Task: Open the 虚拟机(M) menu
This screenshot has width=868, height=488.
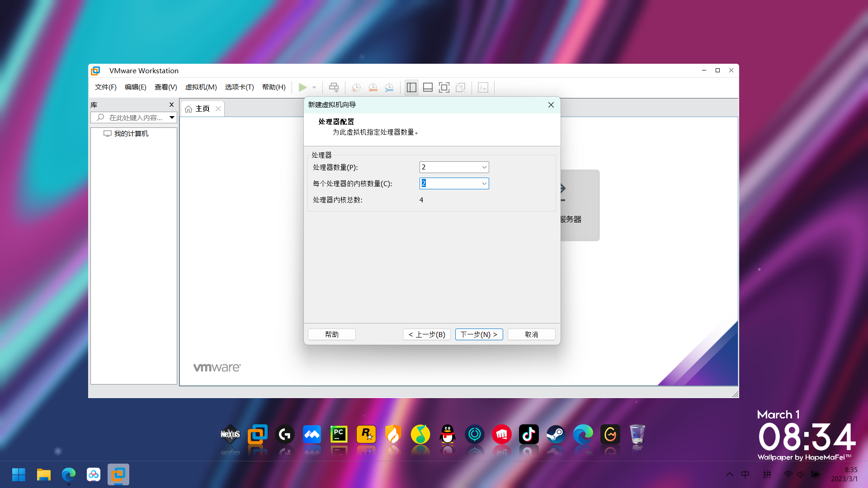Action: point(201,87)
